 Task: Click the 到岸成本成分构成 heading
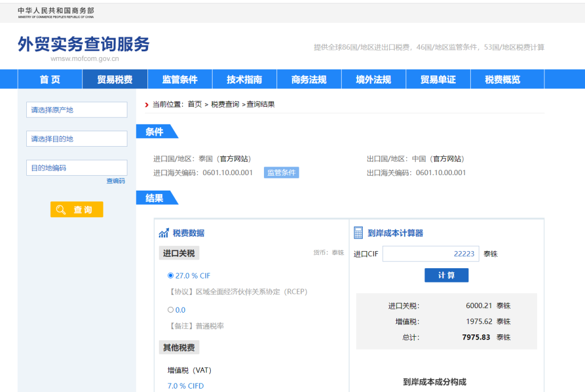click(435, 382)
